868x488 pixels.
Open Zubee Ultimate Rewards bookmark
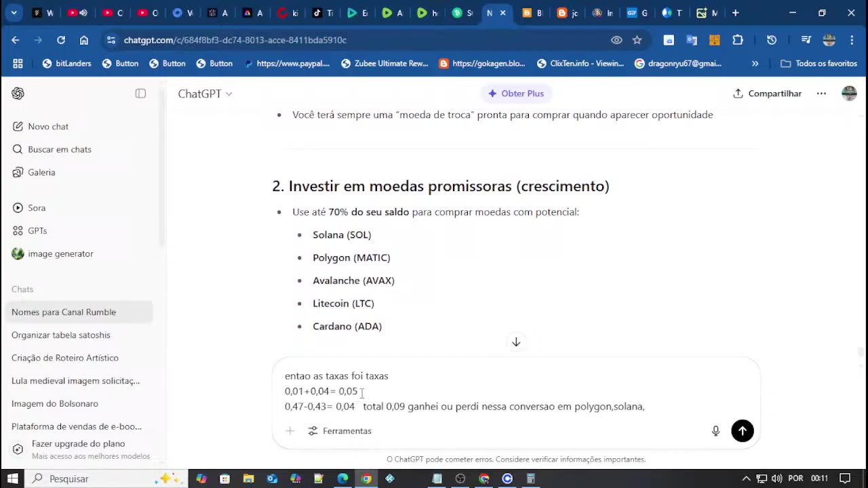[x=384, y=64]
